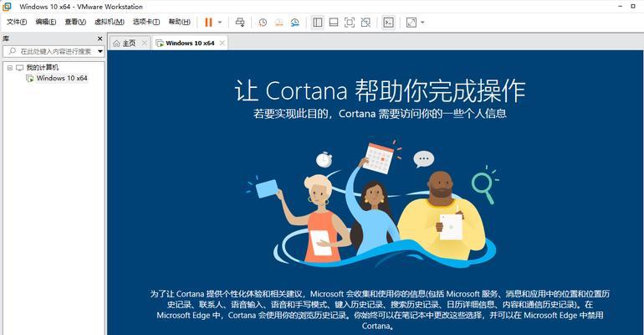
Task: Toggle the thumbnail bar view icon
Action: point(334,23)
